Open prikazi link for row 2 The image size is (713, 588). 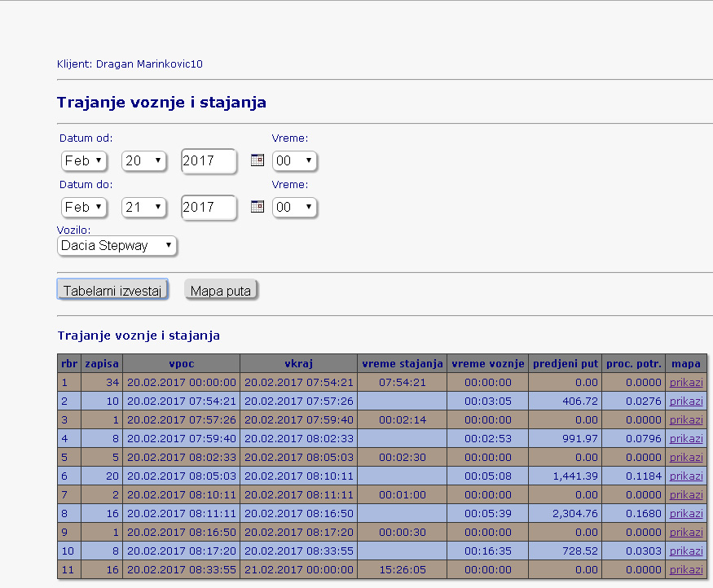coord(686,402)
